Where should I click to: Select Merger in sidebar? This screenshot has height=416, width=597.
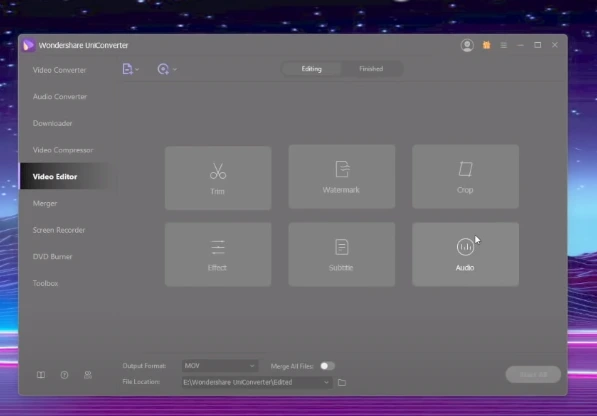tap(45, 203)
